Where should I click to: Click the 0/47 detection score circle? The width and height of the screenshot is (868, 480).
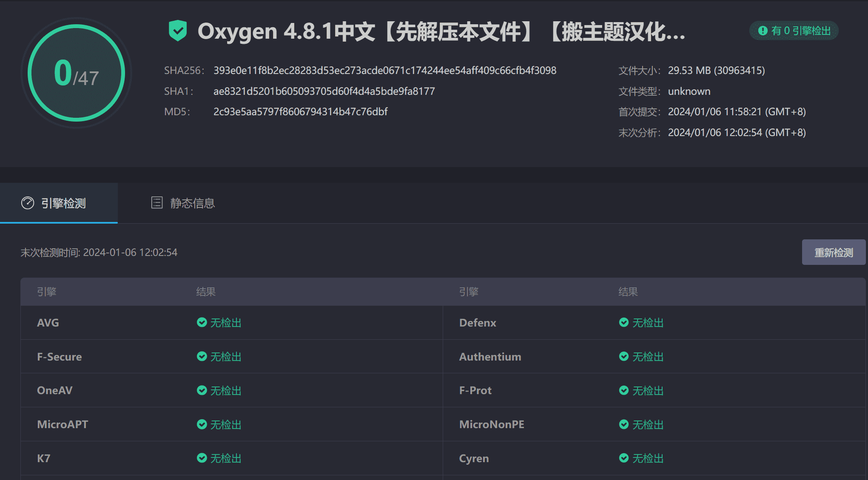77,73
